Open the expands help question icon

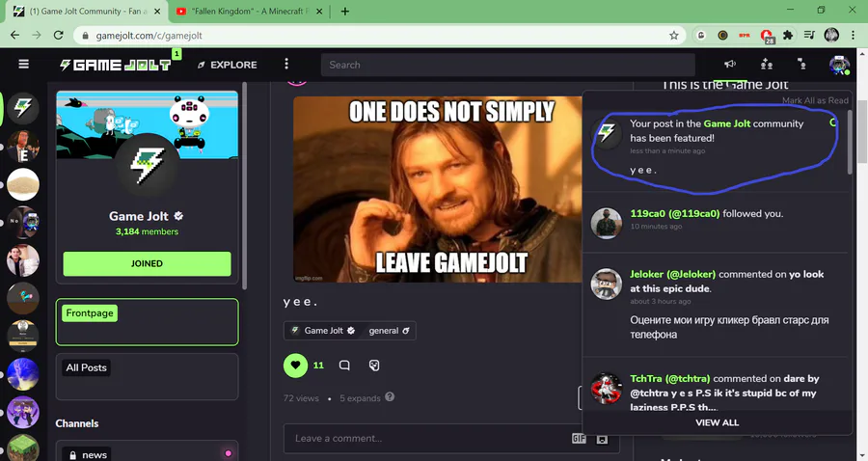point(390,396)
